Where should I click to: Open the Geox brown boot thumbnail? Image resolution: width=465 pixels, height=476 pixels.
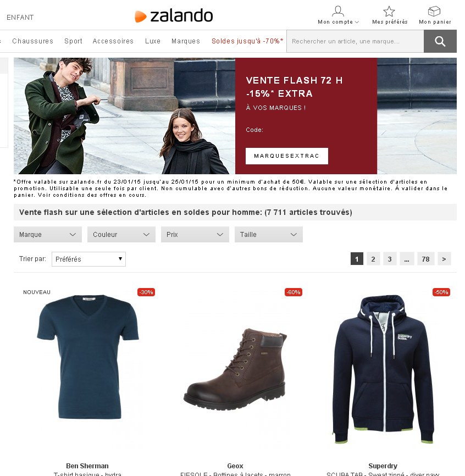[x=235, y=369]
